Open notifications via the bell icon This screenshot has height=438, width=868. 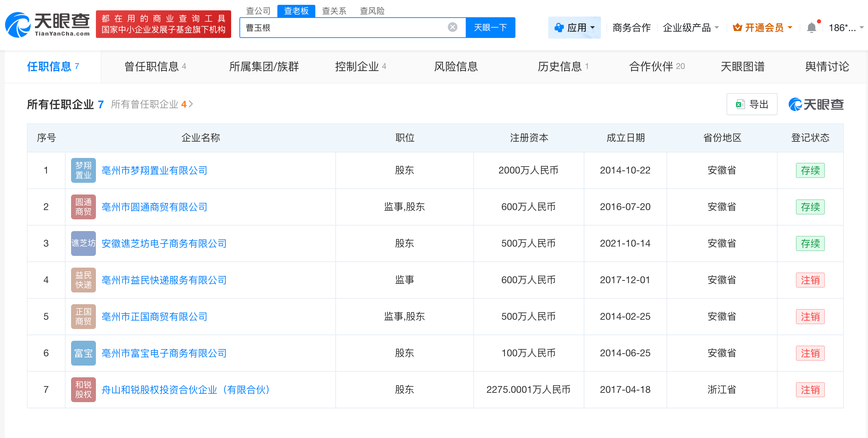[811, 27]
